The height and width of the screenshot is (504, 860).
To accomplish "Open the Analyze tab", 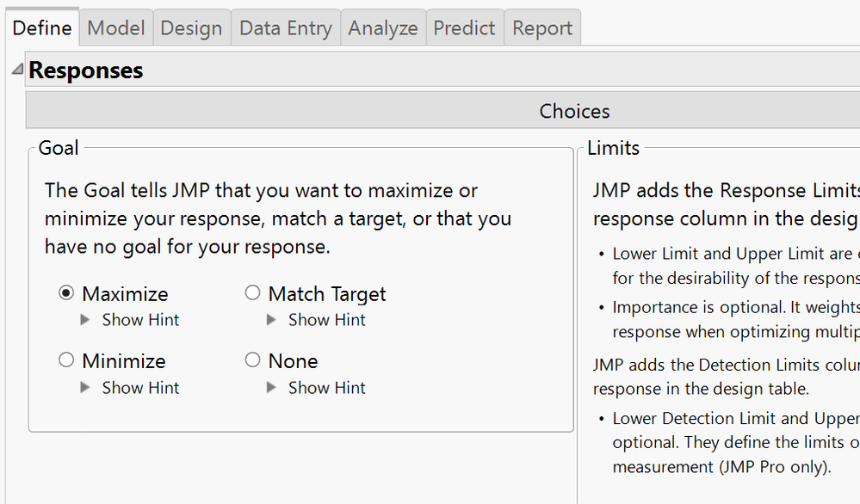I will coord(382,27).
